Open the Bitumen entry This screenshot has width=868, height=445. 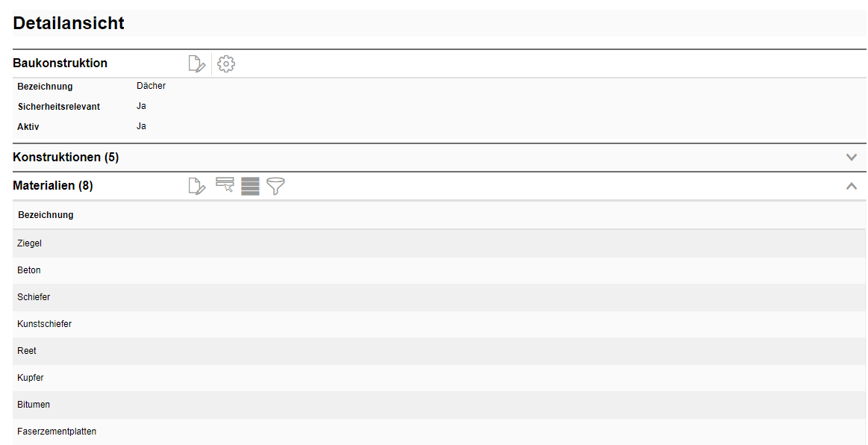pyautogui.click(x=33, y=405)
